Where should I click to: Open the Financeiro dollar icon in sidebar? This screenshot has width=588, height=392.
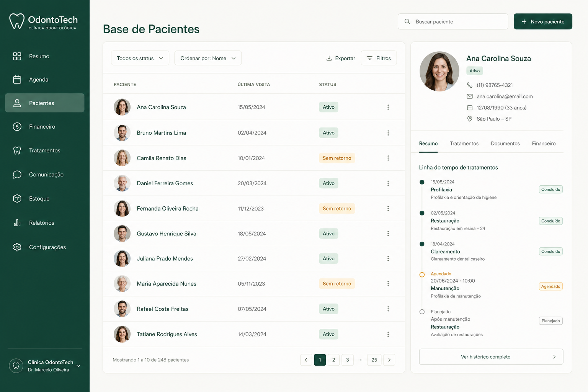(x=17, y=127)
